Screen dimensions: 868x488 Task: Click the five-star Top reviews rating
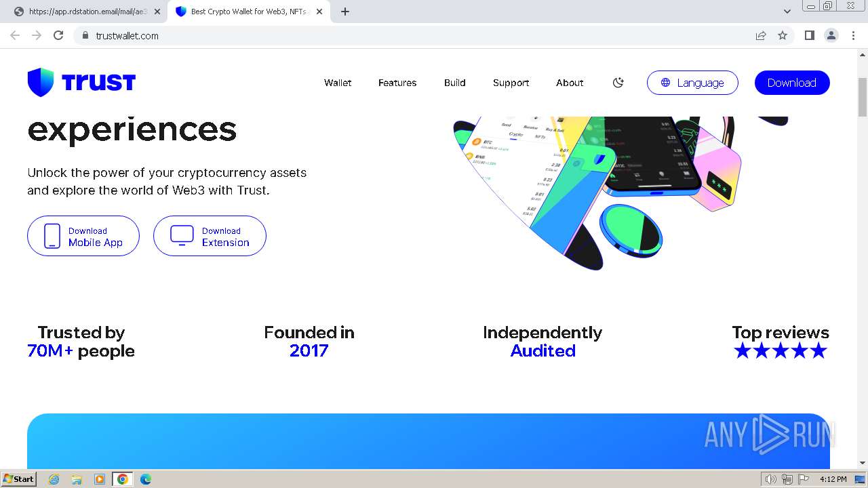click(x=781, y=350)
